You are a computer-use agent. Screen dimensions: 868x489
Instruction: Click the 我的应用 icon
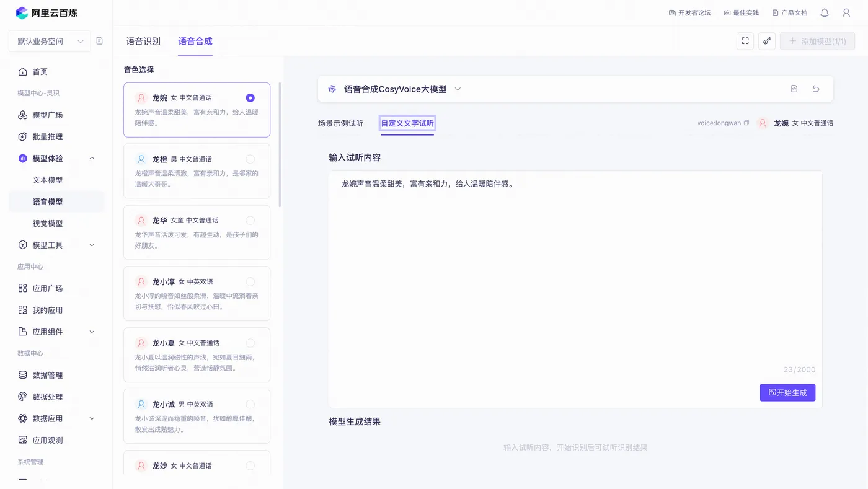tap(23, 311)
